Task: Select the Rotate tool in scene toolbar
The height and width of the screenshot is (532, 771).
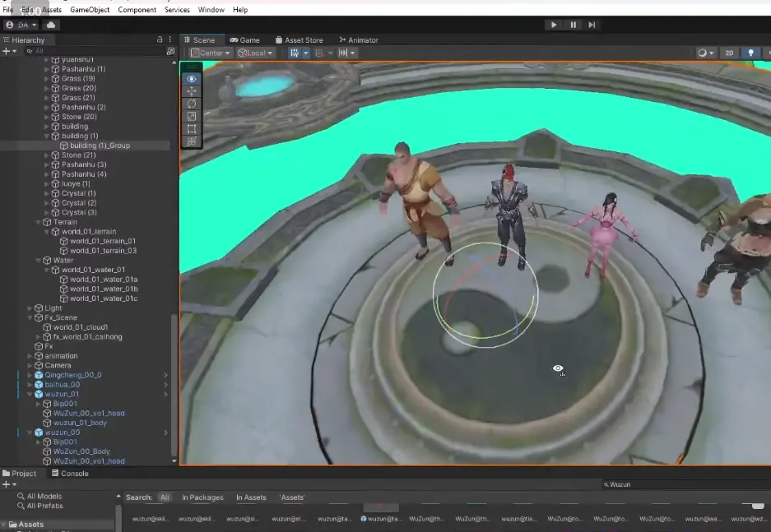Action: click(x=191, y=104)
